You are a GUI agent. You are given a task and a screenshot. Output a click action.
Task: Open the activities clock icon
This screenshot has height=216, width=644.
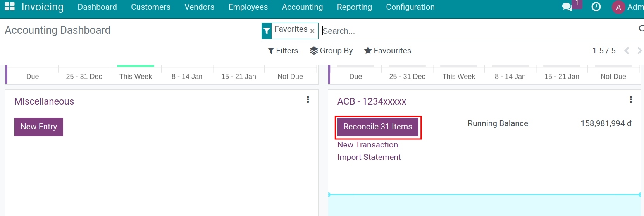pos(596,7)
